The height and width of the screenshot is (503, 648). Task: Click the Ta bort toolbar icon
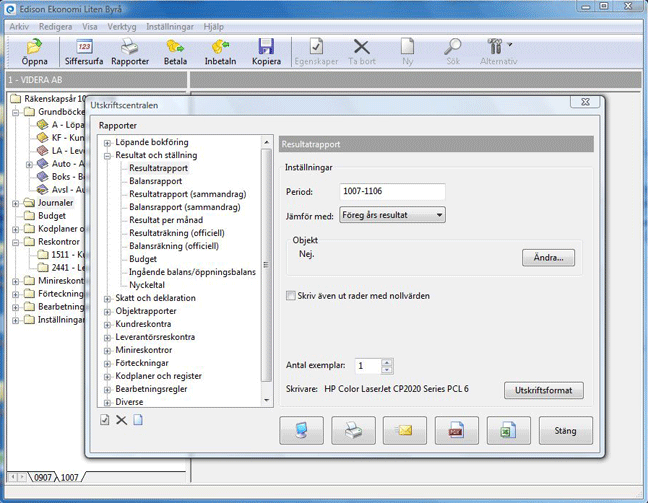coord(362,52)
